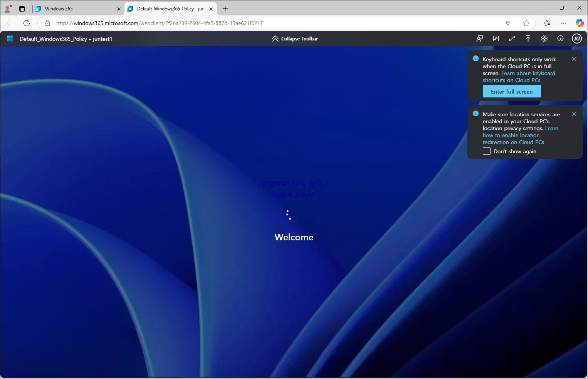
Task: Click the information circle icon in toolbar
Action: click(x=561, y=39)
